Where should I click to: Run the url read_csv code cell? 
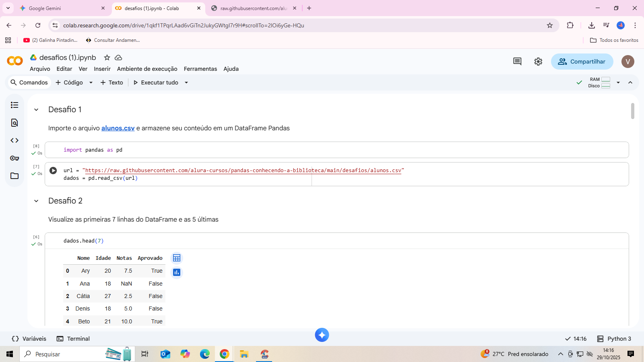point(53,171)
